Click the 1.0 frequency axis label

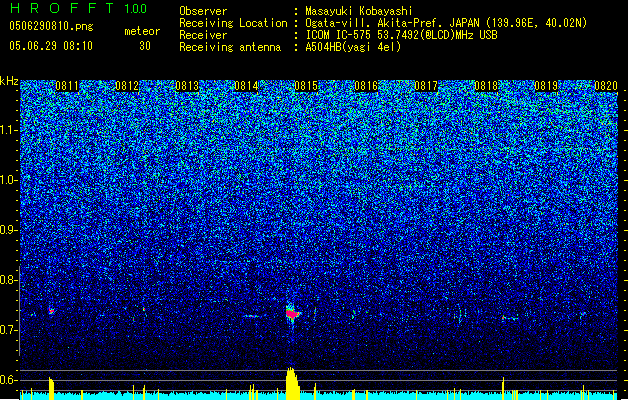9,180
